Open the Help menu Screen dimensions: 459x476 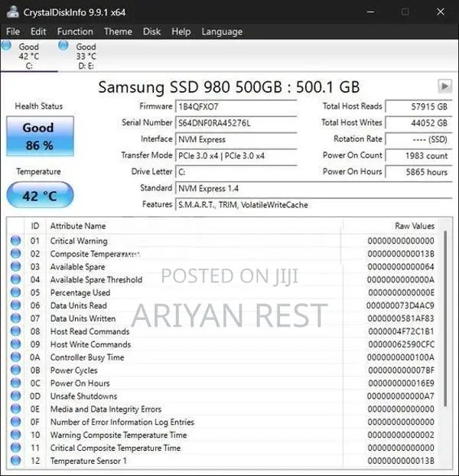[181, 31]
